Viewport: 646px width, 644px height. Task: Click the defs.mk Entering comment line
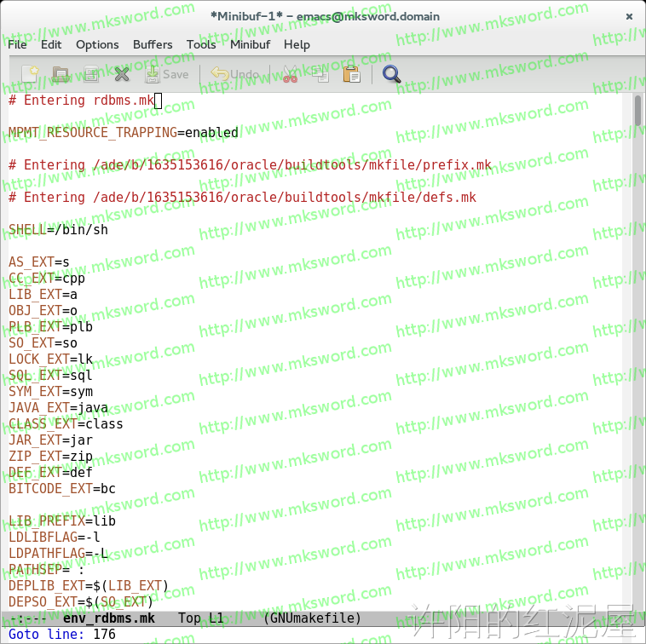(242, 198)
